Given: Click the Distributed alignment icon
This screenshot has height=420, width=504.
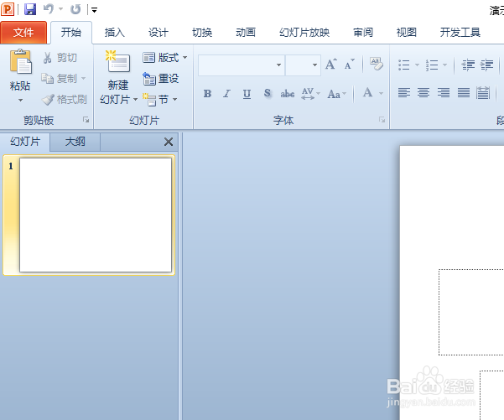Looking at the screenshot, I should pos(483,93).
